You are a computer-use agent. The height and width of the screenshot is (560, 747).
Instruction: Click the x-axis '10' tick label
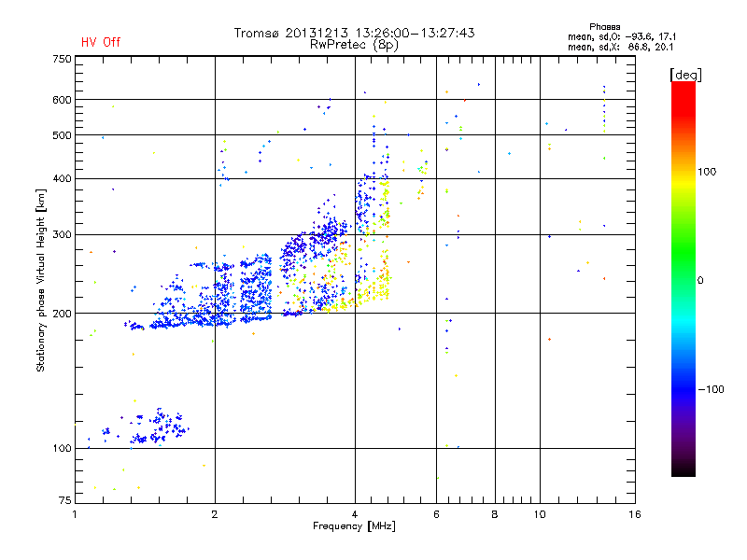pyautogui.click(x=540, y=514)
